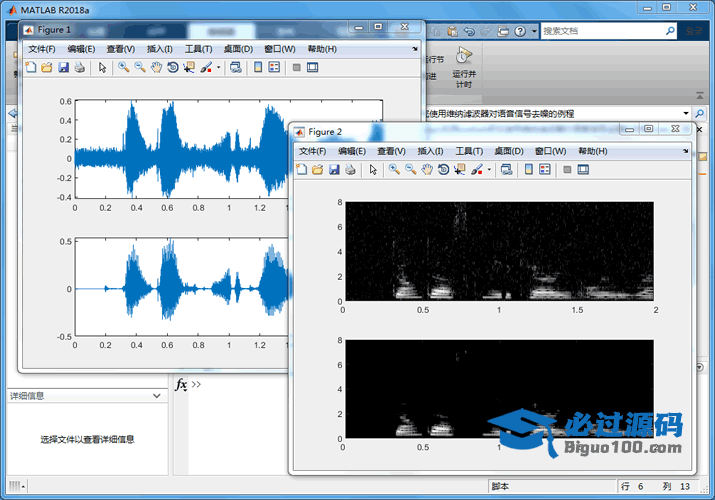Viewport: 715px width, 500px height.
Task: Click back navigation arrow in MATLAB folder bar
Action: pos(13,113)
